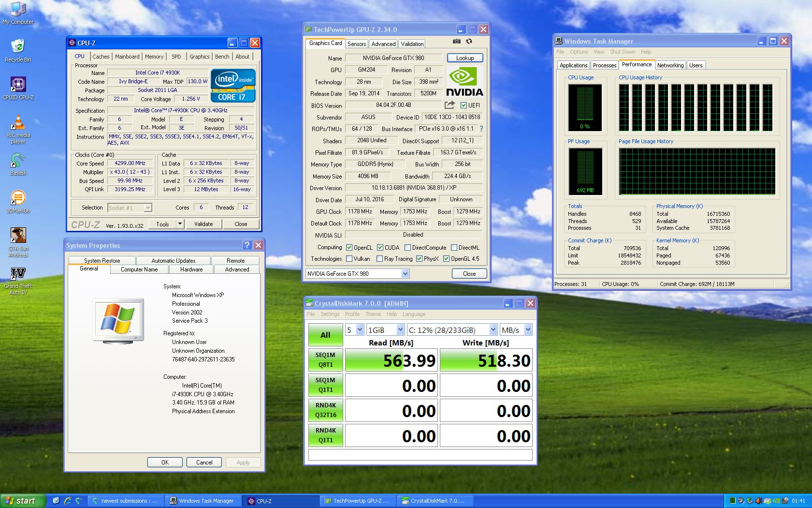Click the volume icon in the system tray

pyautogui.click(x=758, y=501)
